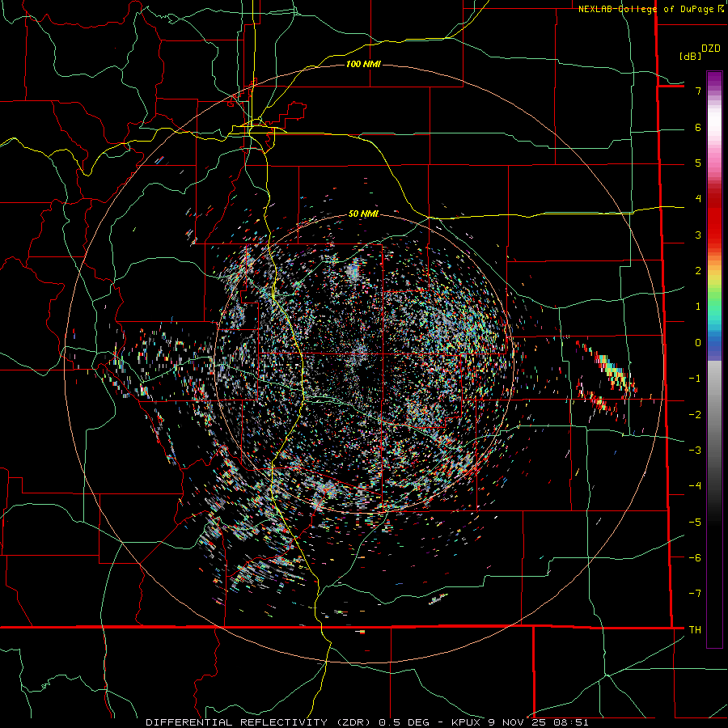Select the -5 value on the scale

point(695,522)
